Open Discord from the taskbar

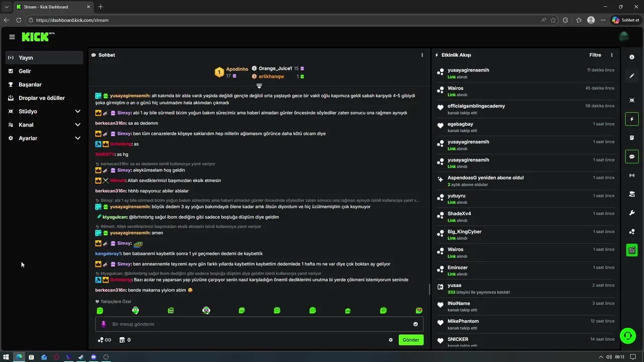click(94, 357)
